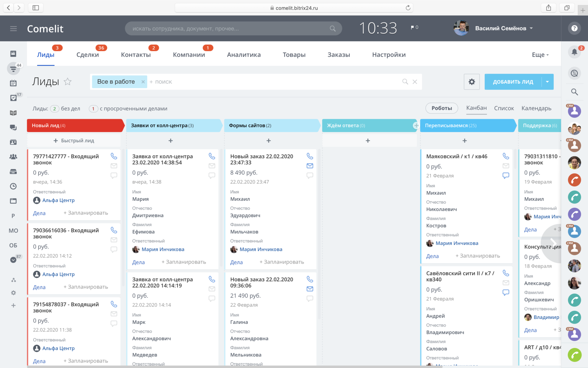This screenshot has height=368, width=588.
Task: Open Дела link on the 79036616036 card
Action: pos(39,287)
